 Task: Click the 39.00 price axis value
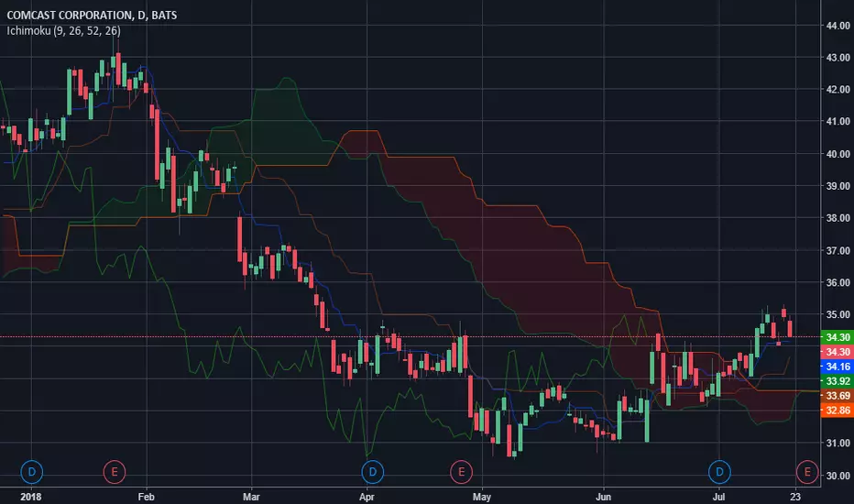[x=838, y=186]
